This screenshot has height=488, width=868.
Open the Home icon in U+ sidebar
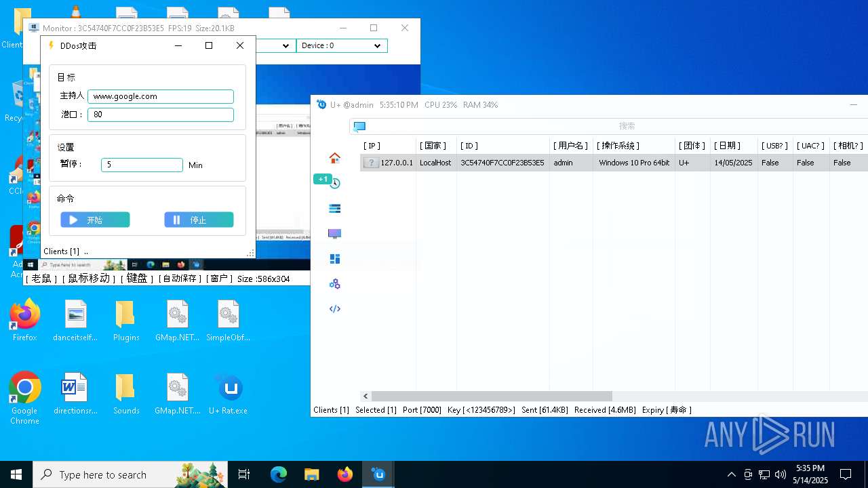click(x=334, y=158)
